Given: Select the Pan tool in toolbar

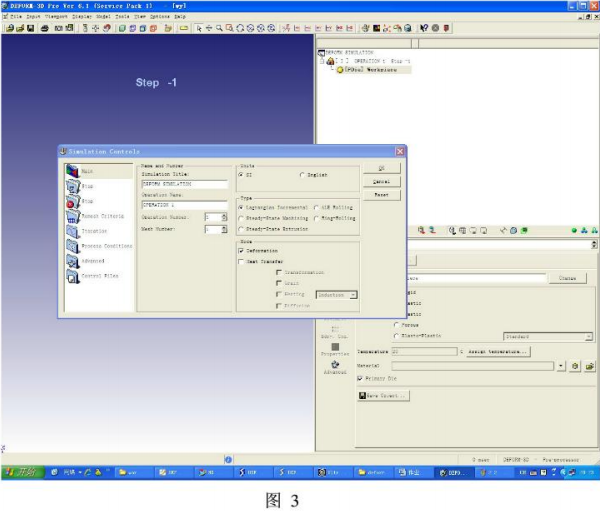Looking at the screenshot, I should [209, 28].
